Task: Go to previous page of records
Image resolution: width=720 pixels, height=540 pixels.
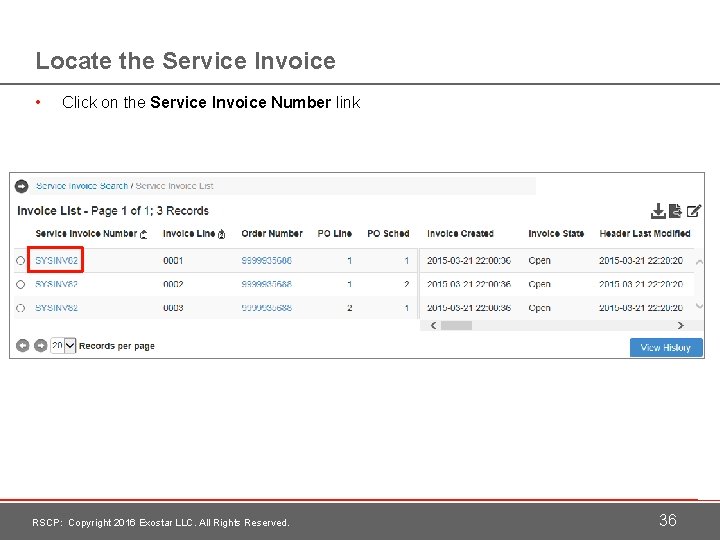Action: pos(22,345)
